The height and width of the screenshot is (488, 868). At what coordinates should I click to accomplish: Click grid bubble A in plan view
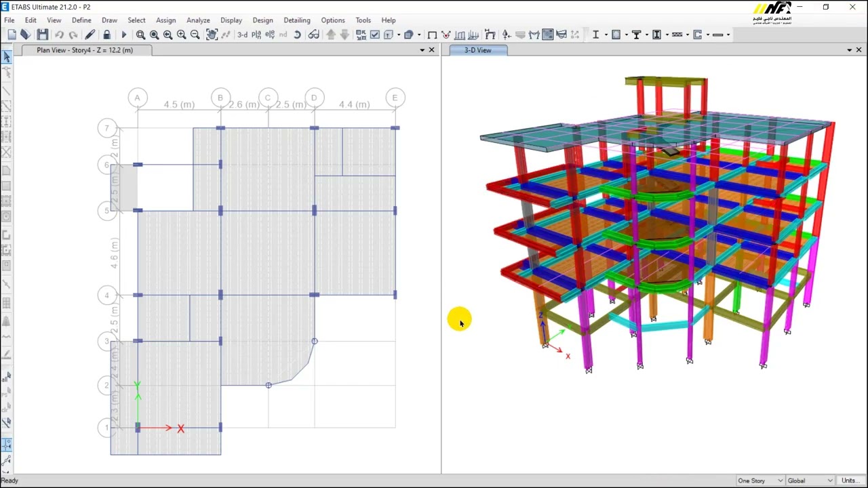coord(137,98)
